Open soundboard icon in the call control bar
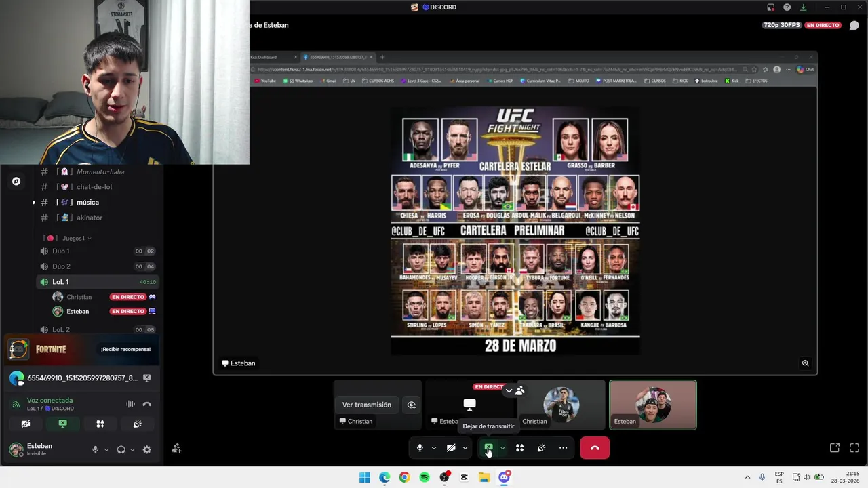 [x=541, y=448]
